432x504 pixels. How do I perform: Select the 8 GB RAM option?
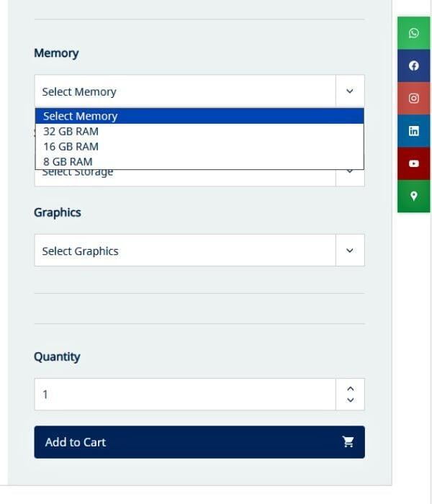click(68, 161)
